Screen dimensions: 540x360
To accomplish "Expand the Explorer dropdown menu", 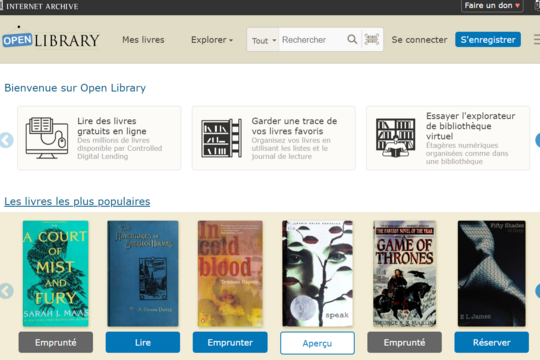I will click(x=212, y=40).
